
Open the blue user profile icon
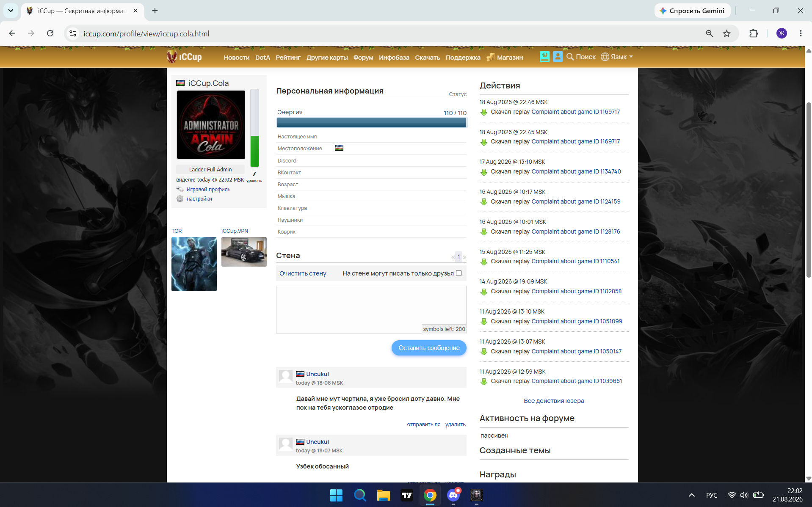(558, 57)
